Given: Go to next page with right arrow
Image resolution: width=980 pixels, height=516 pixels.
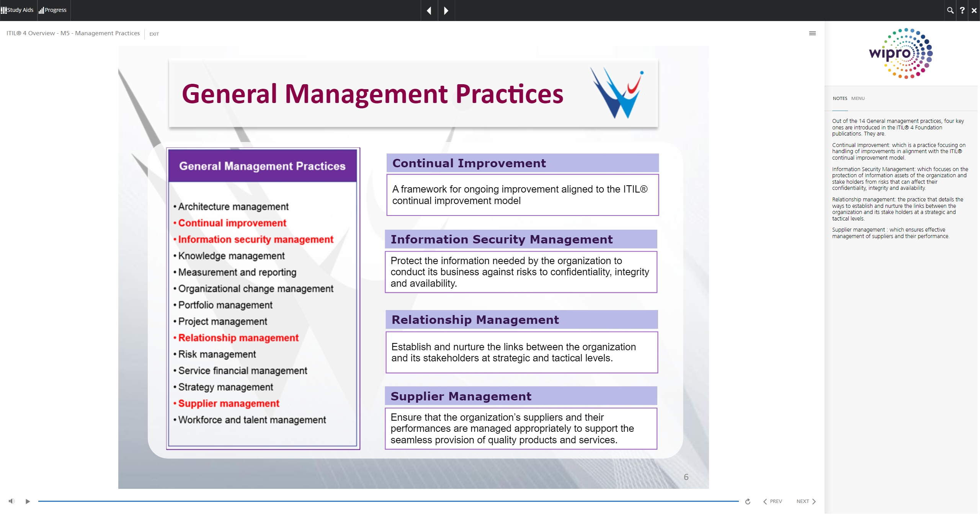Looking at the screenshot, I should pos(446,10).
